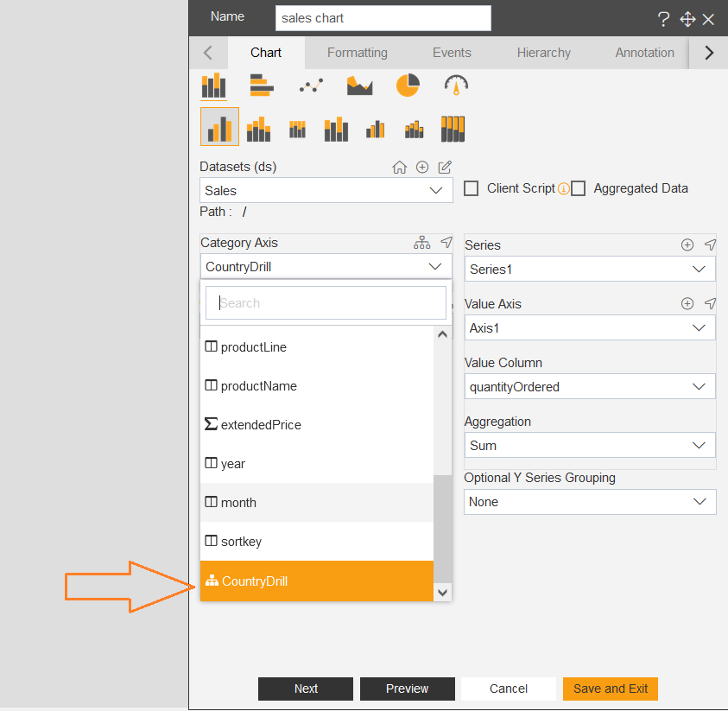Choose the second column chart subtype
Screen dimensions: 728x711
tap(258, 129)
